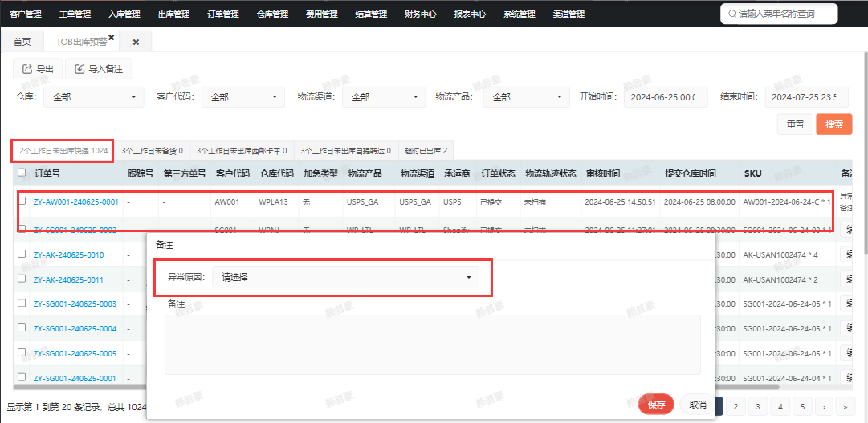This screenshot has height=423, width=868.
Task: Open the 工单管理 menu
Action: pos(75,14)
